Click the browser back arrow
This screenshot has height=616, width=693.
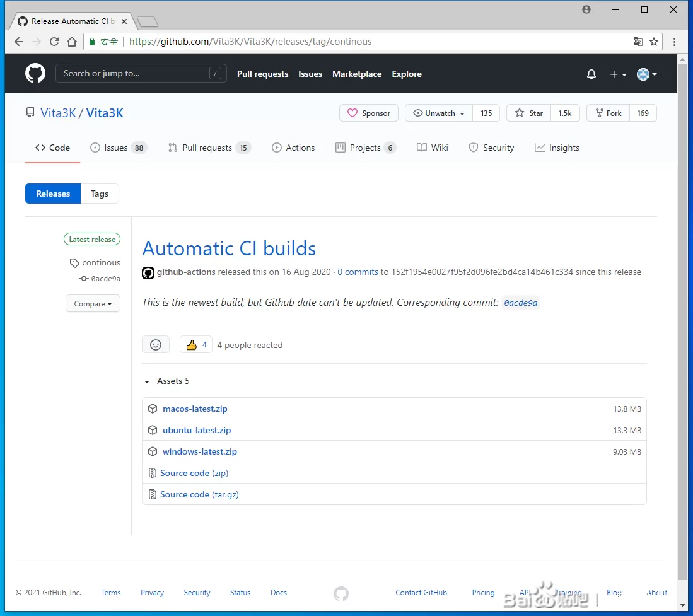[x=19, y=42]
